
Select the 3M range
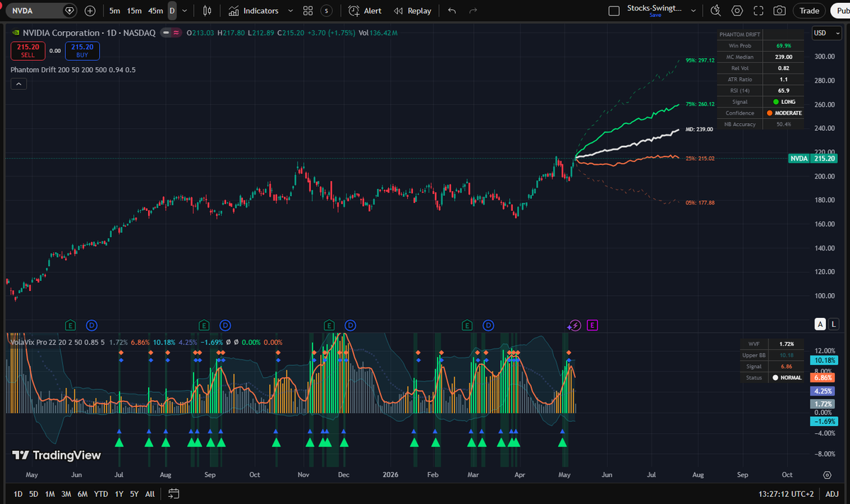pos(66,493)
